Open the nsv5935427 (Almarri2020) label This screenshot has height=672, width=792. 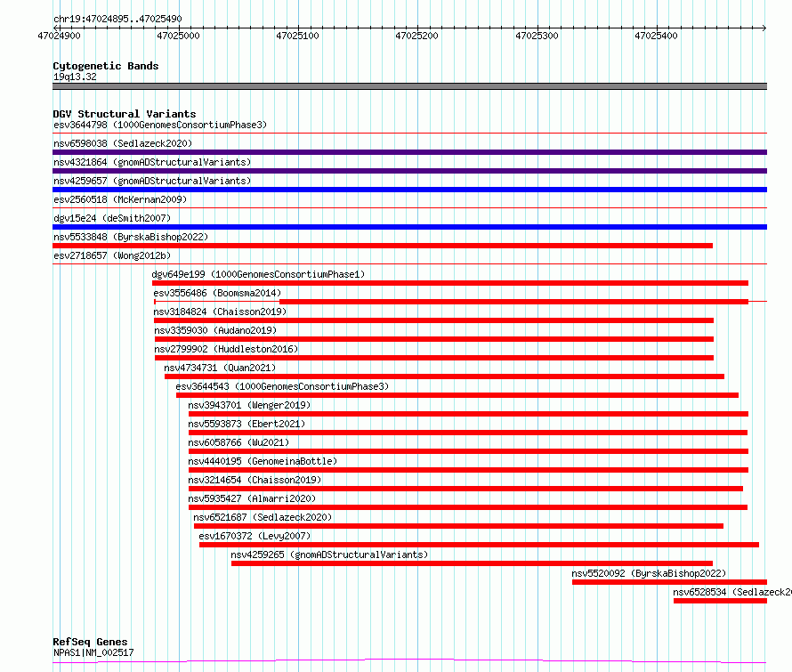tap(252, 498)
